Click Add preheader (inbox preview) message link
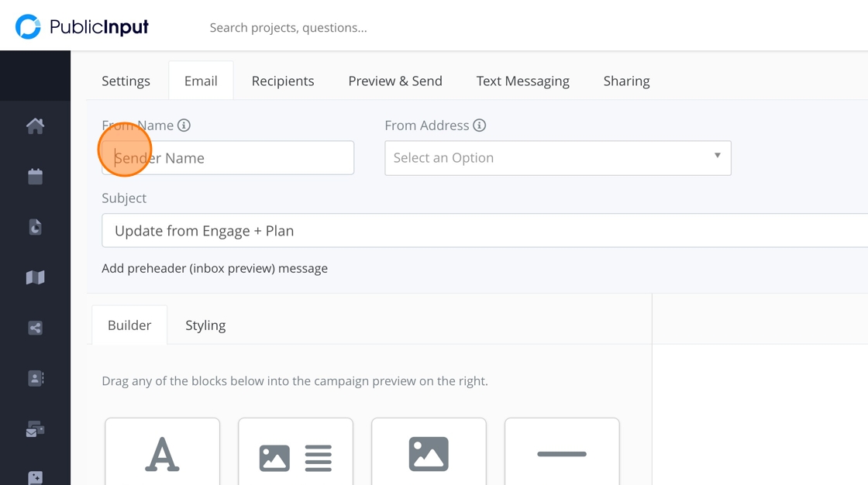 [215, 269]
